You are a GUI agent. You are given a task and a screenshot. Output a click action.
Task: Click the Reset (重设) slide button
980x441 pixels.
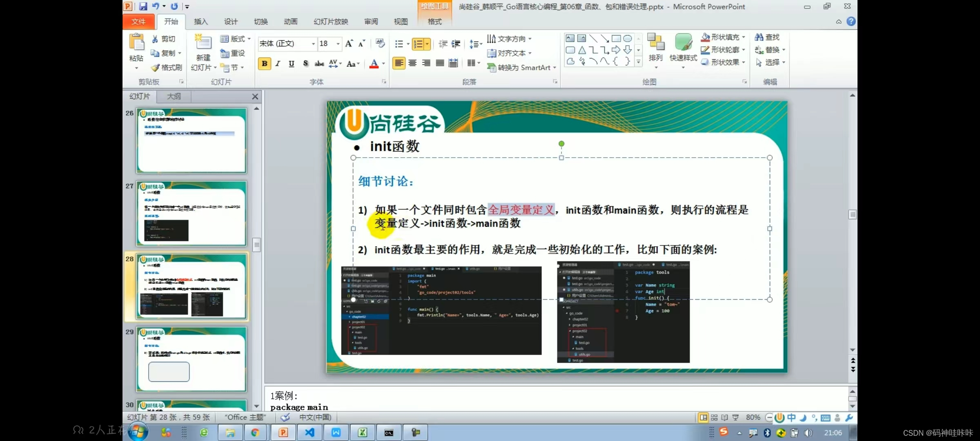coord(232,53)
